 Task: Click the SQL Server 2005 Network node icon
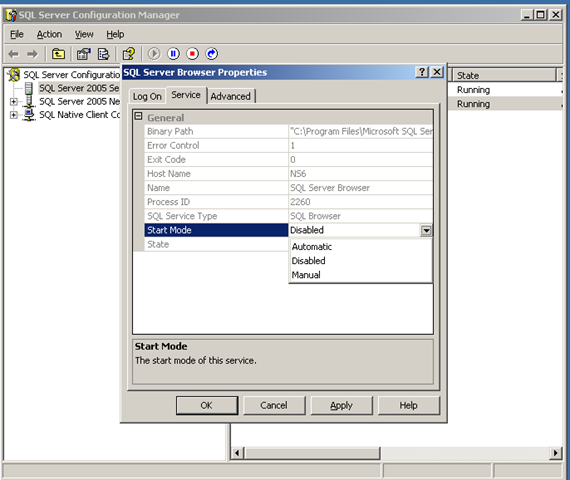[x=29, y=101]
